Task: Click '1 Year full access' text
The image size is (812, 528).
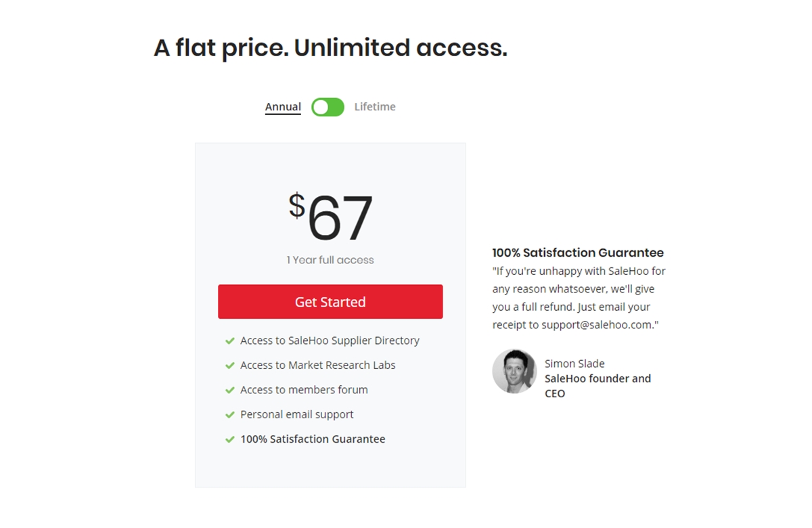Action: coord(330,260)
